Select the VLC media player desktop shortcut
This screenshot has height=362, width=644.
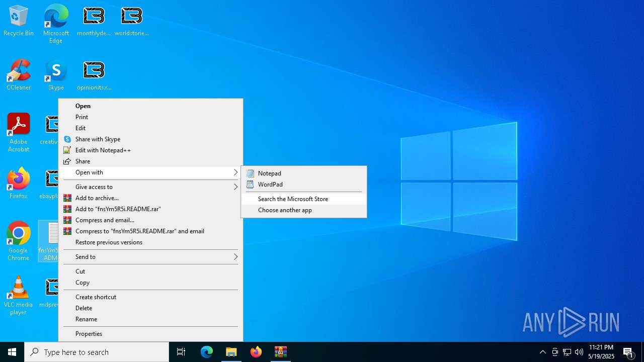pos(19,296)
